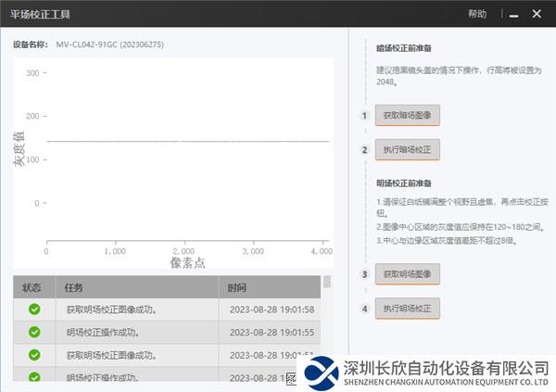Sort log by the 任务 column header
Image resolution: width=556 pixels, height=392 pixels.
(x=75, y=287)
